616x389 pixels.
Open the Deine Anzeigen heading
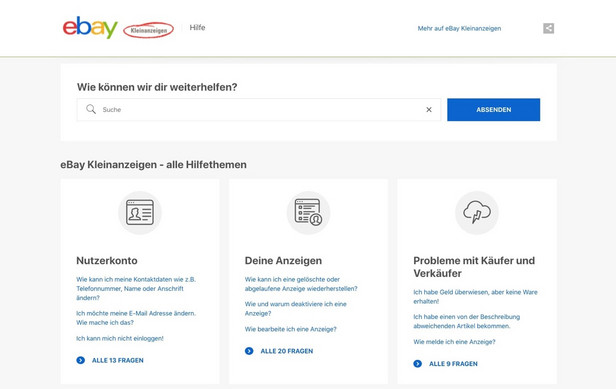283,261
